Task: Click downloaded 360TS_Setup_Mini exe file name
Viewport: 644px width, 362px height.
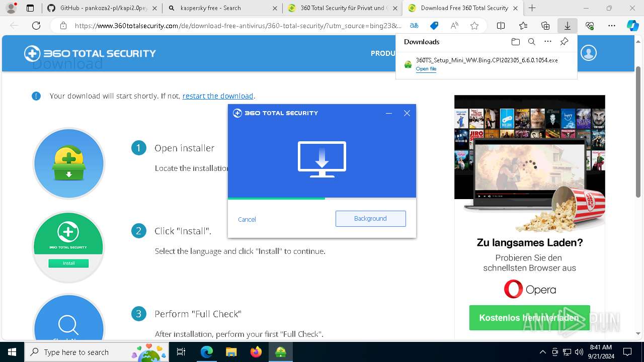Action: click(x=487, y=60)
